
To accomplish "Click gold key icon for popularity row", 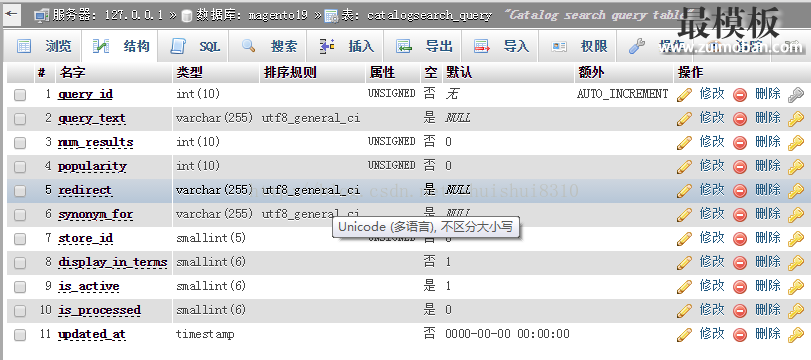I will pos(795,167).
